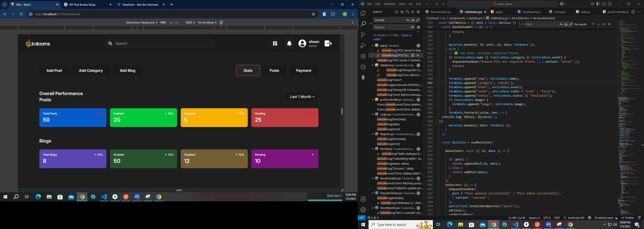
Task: Expand the replace row in Find widget
Action: pyautogui.click(x=522, y=24)
